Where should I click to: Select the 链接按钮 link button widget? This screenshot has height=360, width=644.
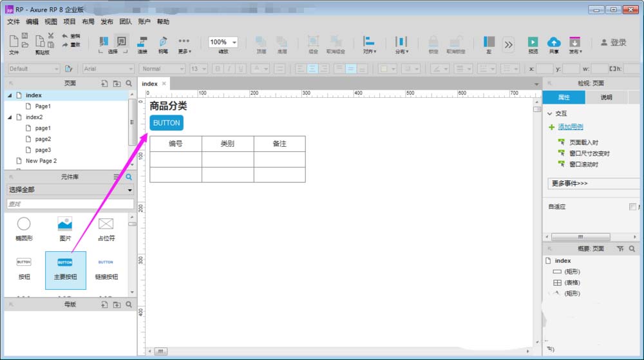[106, 269]
